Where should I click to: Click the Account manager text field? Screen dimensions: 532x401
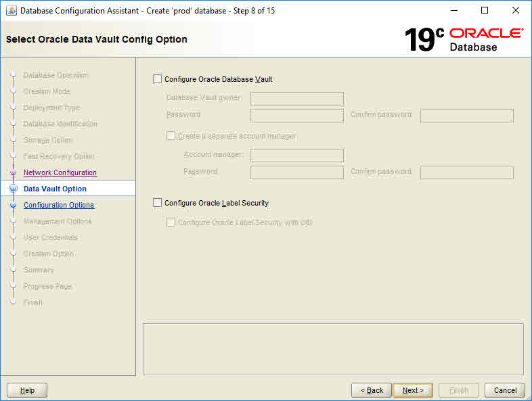tap(296, 156)
